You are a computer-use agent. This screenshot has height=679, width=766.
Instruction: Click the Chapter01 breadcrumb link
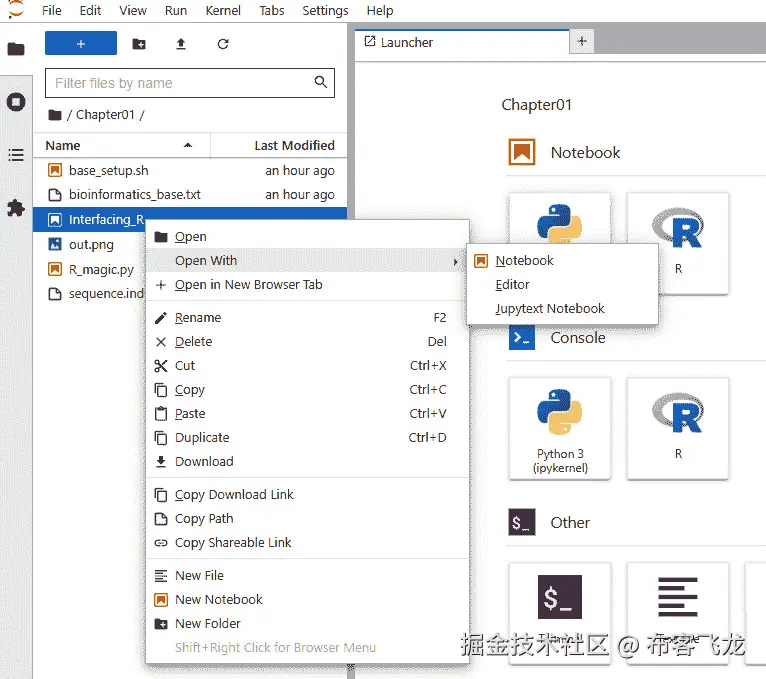[105, 115]
